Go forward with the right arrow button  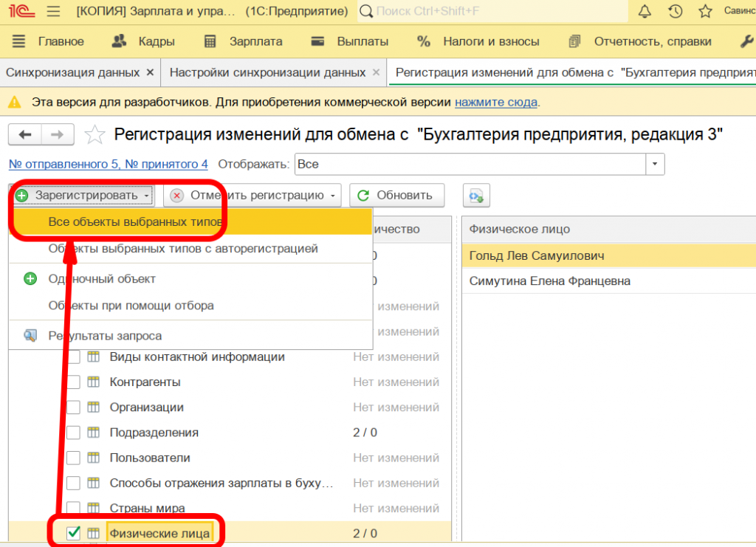[x=58, y=134]
